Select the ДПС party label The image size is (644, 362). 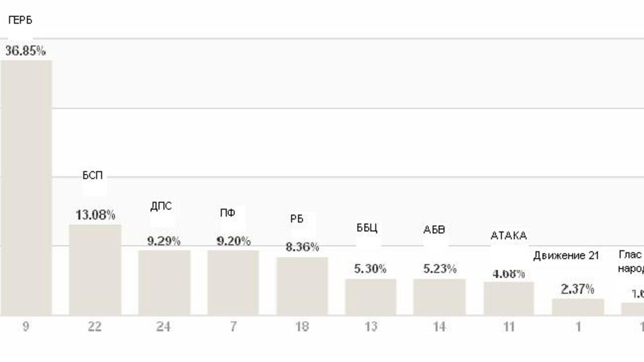(x=161, y=206)
